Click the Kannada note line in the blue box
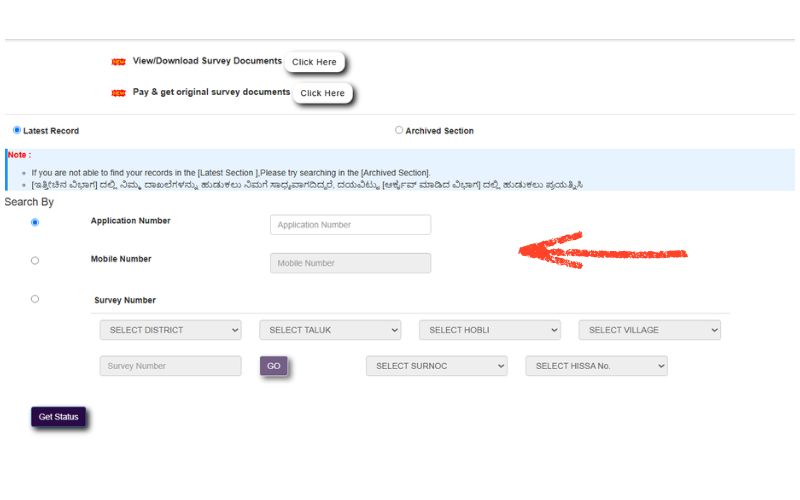The width and height of the screenshot is (800, 500). [x=307, y=184]
